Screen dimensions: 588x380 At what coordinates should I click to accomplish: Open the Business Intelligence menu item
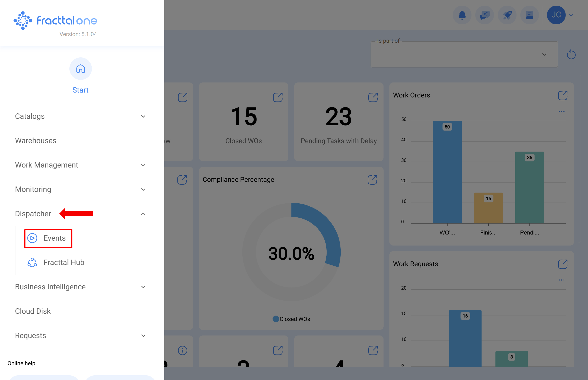coord(50,287)
